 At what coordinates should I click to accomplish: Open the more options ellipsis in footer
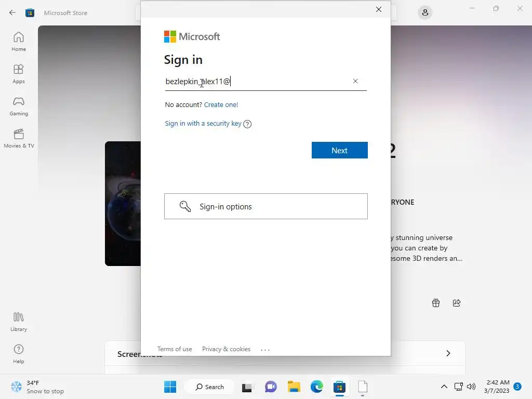coord(265,350)
